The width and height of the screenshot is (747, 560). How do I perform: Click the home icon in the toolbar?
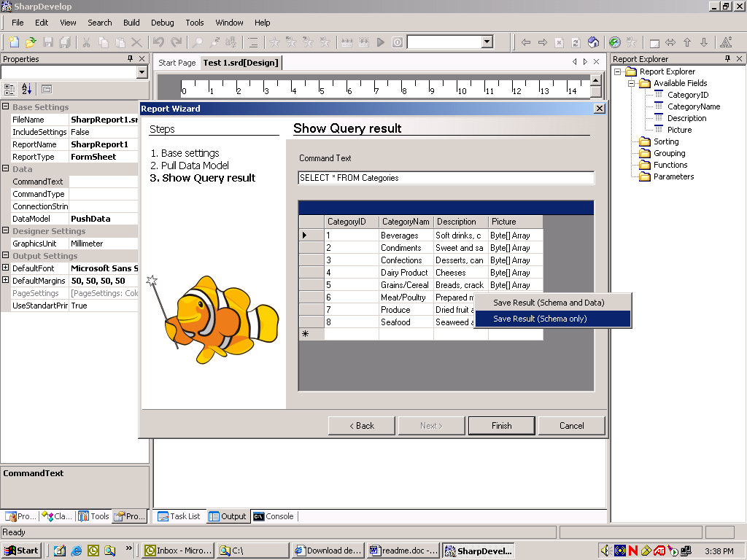pyautogui.click(x=594, y=42)
